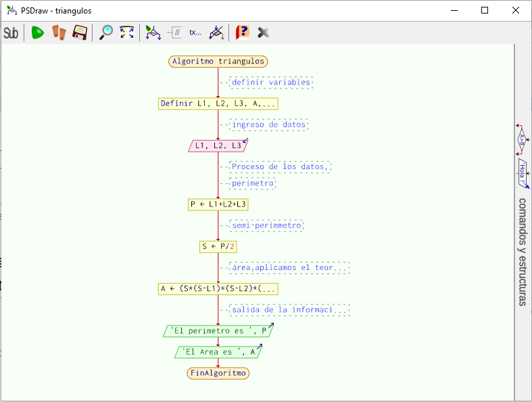
Task: Select the L1, L2, L3 input block
Action: click(218, 146)
